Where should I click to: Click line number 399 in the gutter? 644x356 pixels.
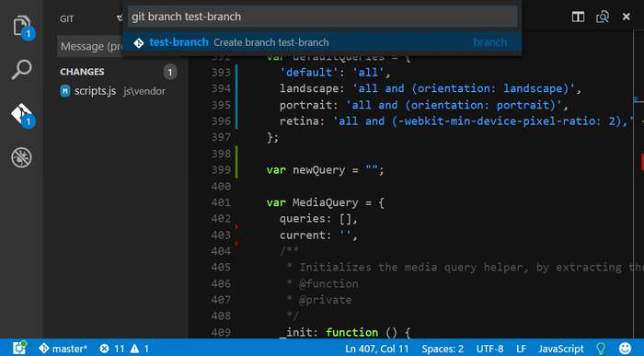[x=221, y=170]
